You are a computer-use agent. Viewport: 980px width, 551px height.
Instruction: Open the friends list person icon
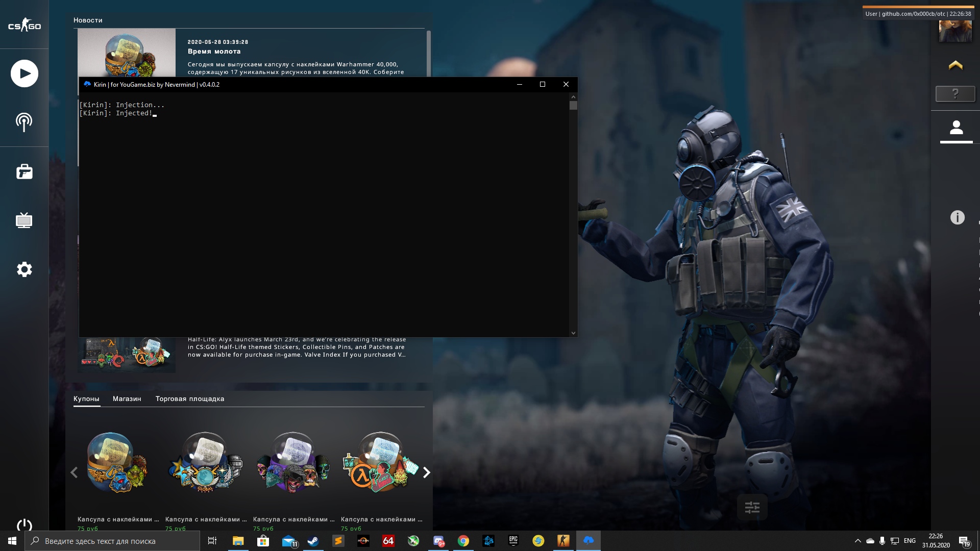(x=956, y=128)
